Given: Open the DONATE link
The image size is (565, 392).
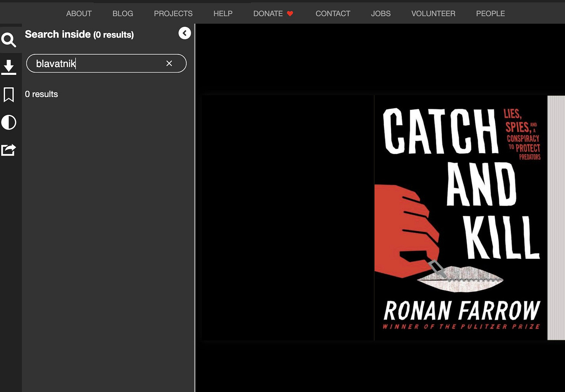Looking at the screenshot, I should tap(268, 14).
